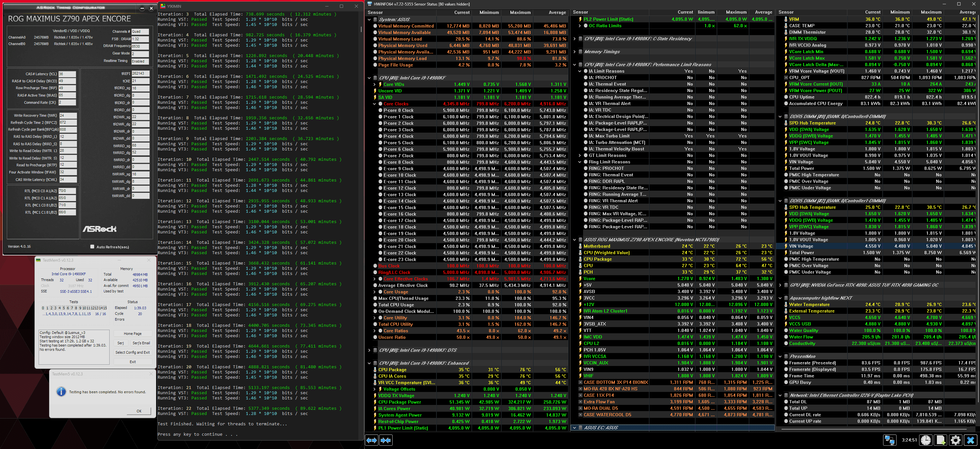This screenshot has height=449, width=980.
Task: Click the HWiNFO64 title bar app icon
Action: point(369,4)
